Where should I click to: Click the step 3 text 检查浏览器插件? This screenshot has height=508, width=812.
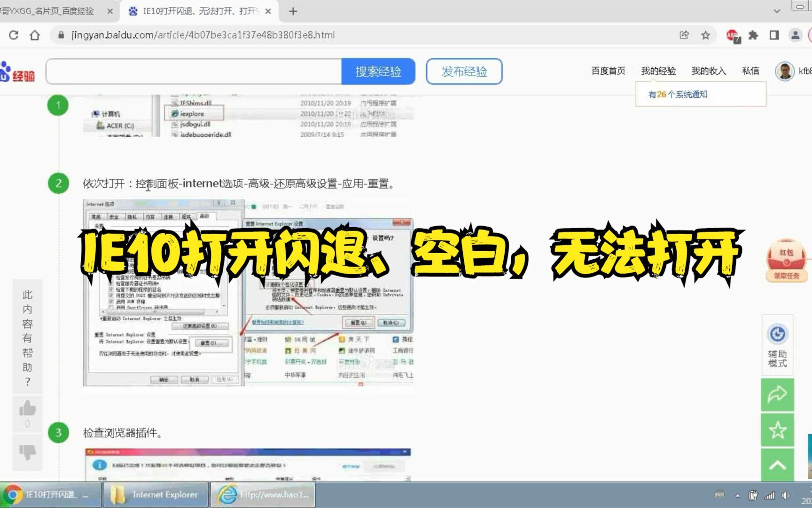point(122,433)
